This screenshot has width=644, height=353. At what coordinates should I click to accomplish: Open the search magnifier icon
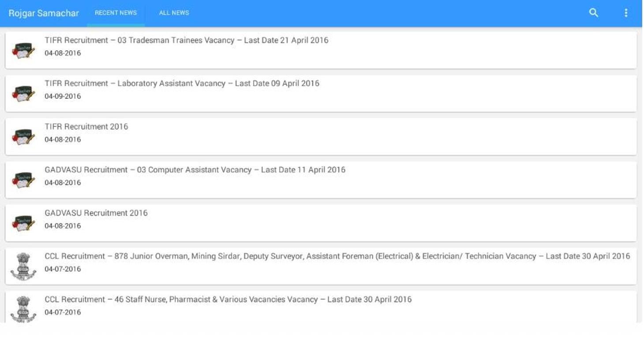click(x=594, y=13)
